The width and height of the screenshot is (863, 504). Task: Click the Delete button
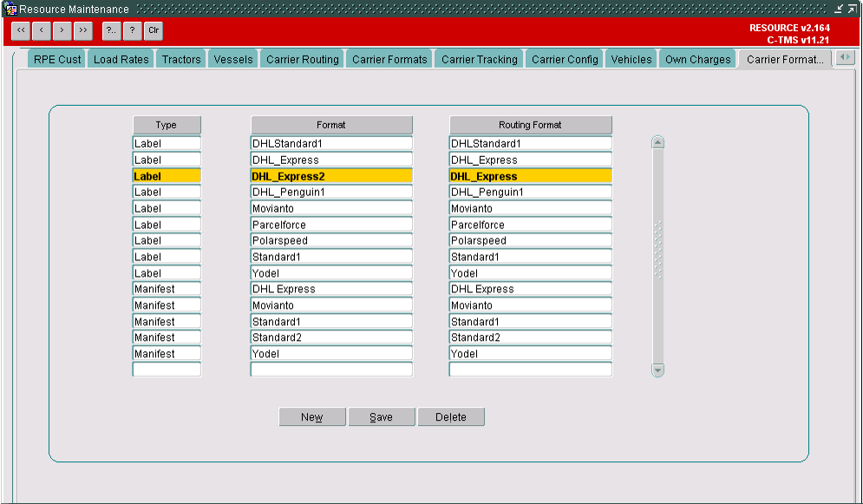pyautogui.click(x=451, y=416)
